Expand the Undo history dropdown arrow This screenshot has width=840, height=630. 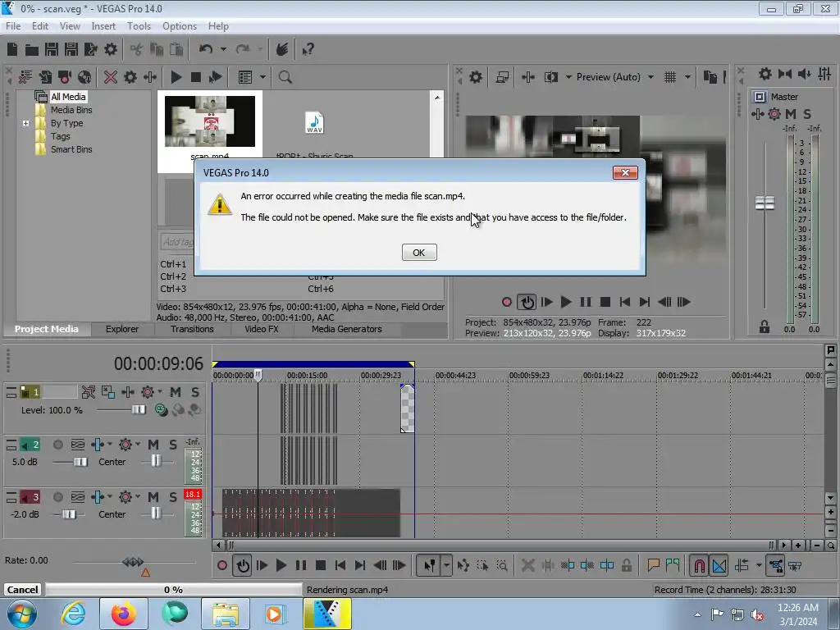[x=223, y=49]
